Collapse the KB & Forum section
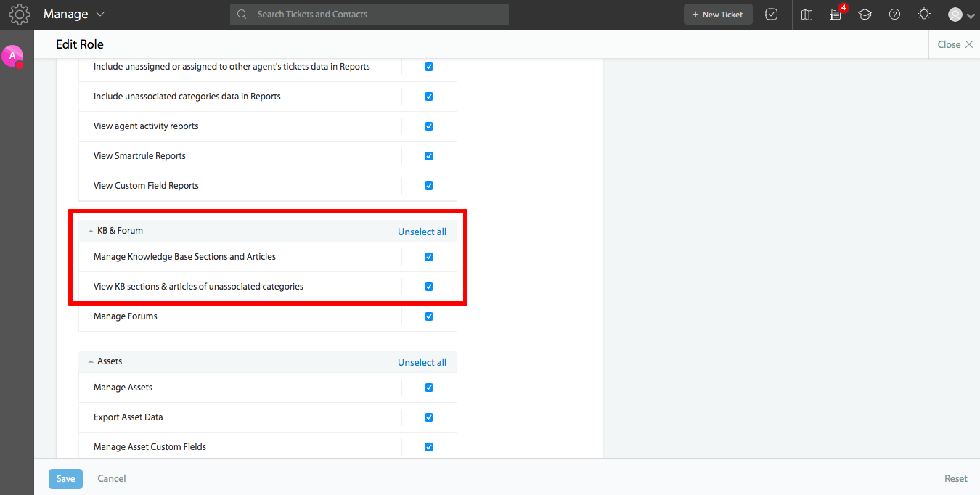Viewport: 980px width, 495px height. 91,230
